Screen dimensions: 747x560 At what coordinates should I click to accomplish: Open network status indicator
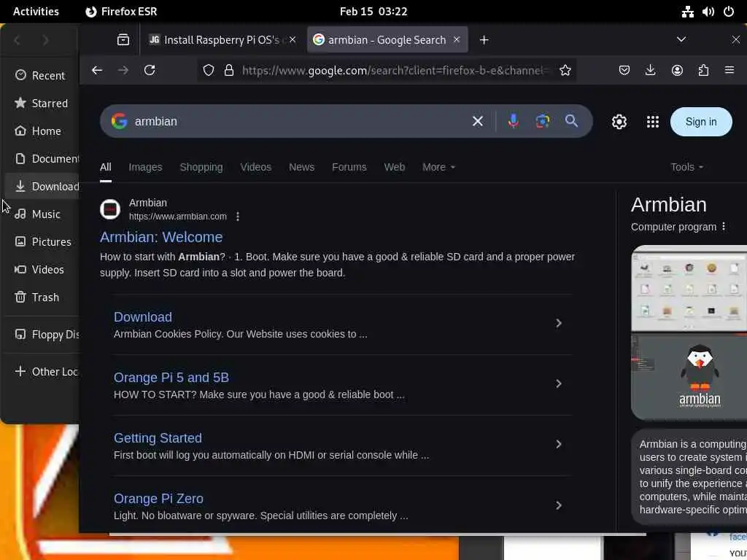pos(687,12)
